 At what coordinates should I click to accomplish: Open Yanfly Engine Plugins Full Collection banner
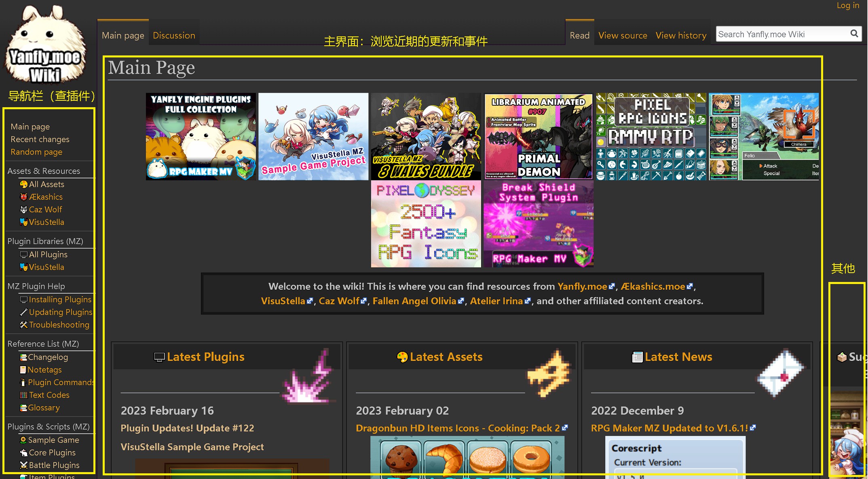pos(201,137)
